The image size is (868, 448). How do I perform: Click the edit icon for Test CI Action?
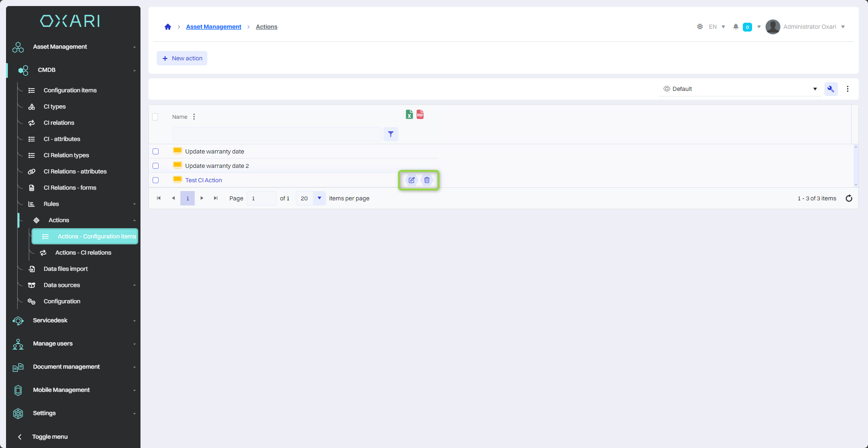click(x=411, y=180)
